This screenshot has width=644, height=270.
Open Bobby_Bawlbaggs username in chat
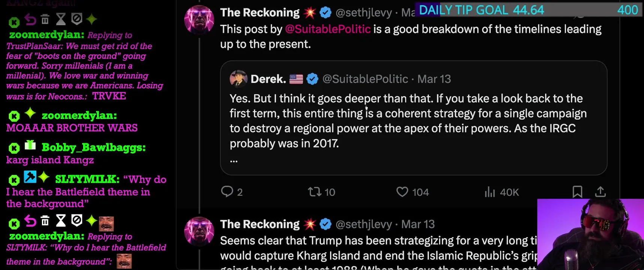(93, 147)
